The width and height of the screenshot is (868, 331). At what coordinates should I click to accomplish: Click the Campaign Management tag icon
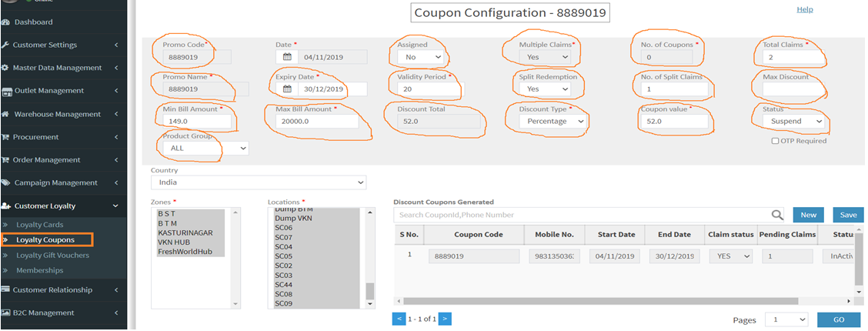pyautogui.click(x=5, y=182)
